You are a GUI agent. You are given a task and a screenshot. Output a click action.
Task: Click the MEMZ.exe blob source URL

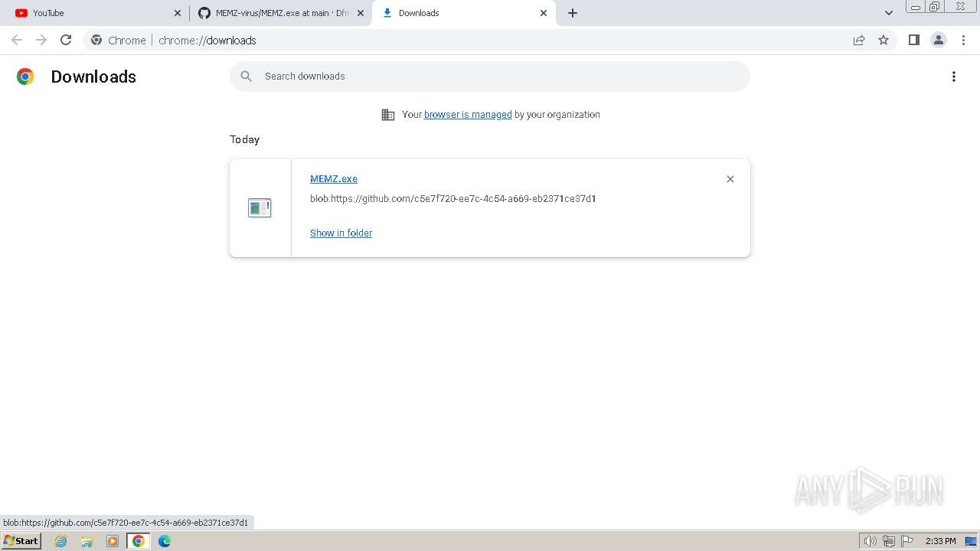point(453,199)
